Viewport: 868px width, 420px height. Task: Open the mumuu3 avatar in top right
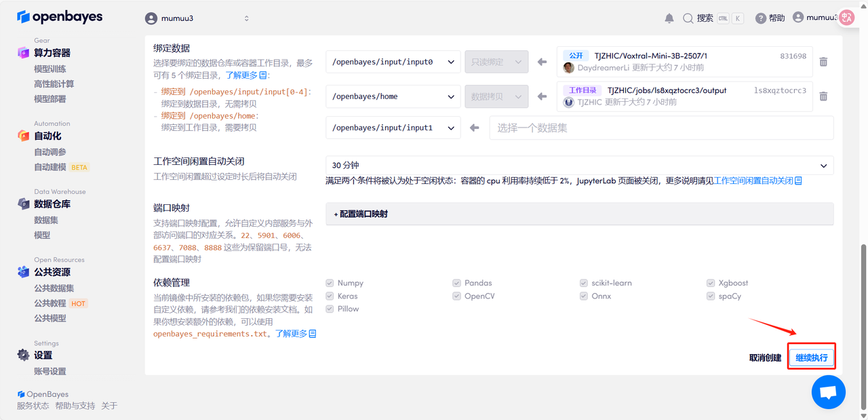[x=798, y=18]
